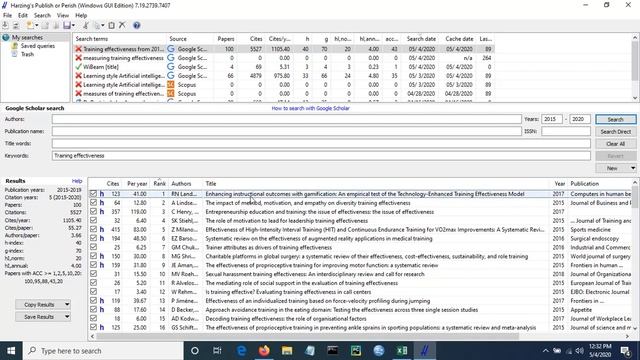Click the Keywords input field
The image size is (640, 360).
(321, 156)
